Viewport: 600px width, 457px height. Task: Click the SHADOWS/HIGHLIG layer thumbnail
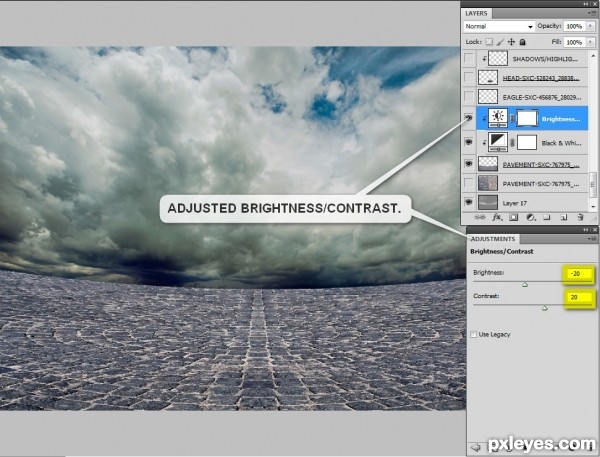pos(498,58)
